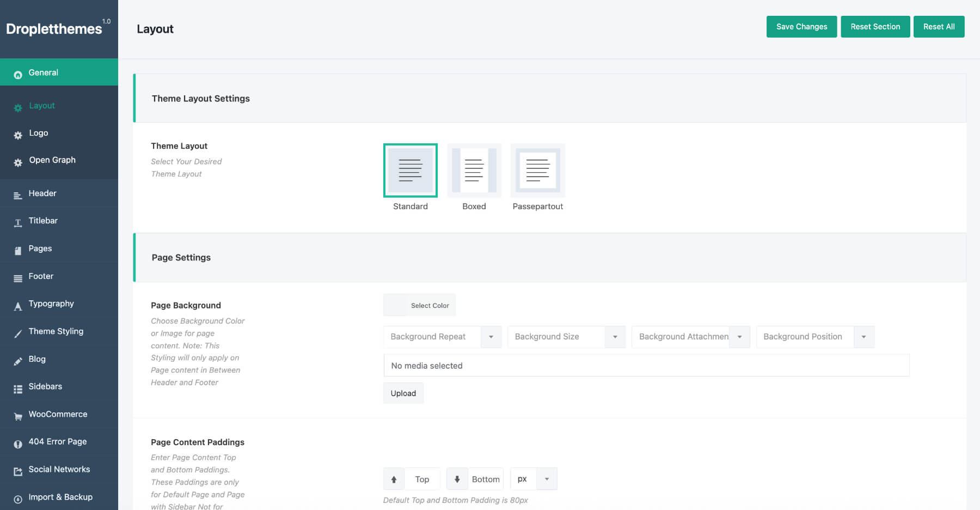
Task: Click the 404 Error Page warning icon
Action: click(18, 443)
